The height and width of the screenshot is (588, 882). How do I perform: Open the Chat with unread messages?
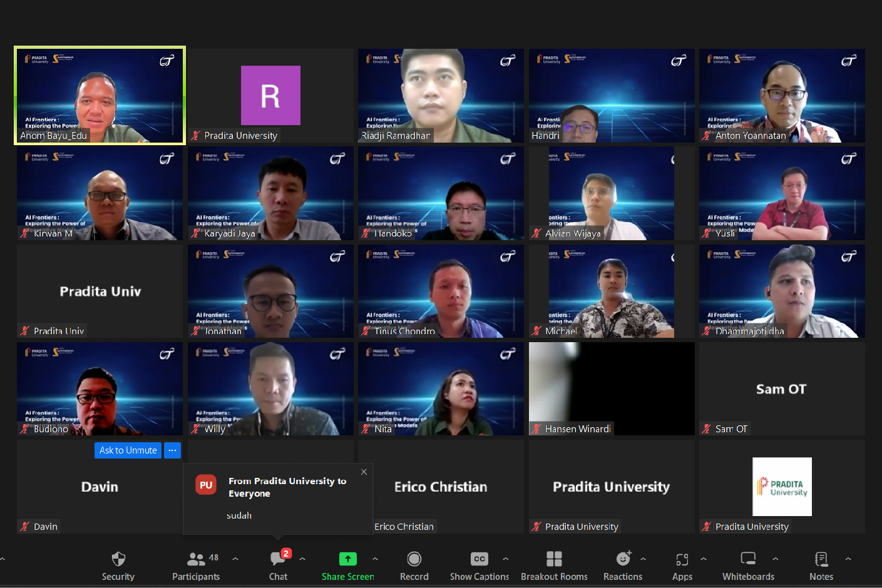coord(278,559)
